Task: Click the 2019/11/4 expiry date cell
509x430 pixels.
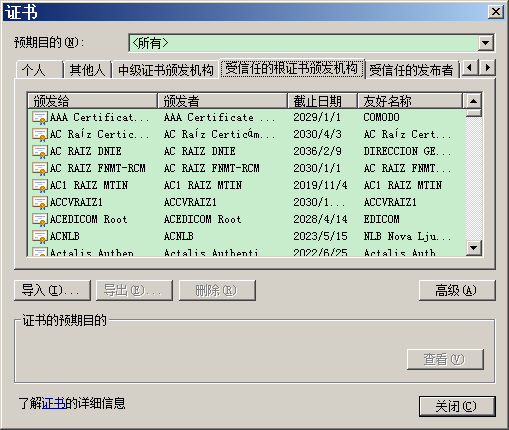Action: click(320, 186)
